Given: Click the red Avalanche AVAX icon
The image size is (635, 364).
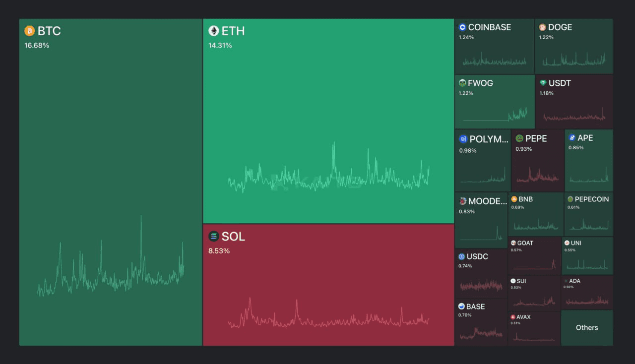Looking at the screenshot, I should pos(513,317).
